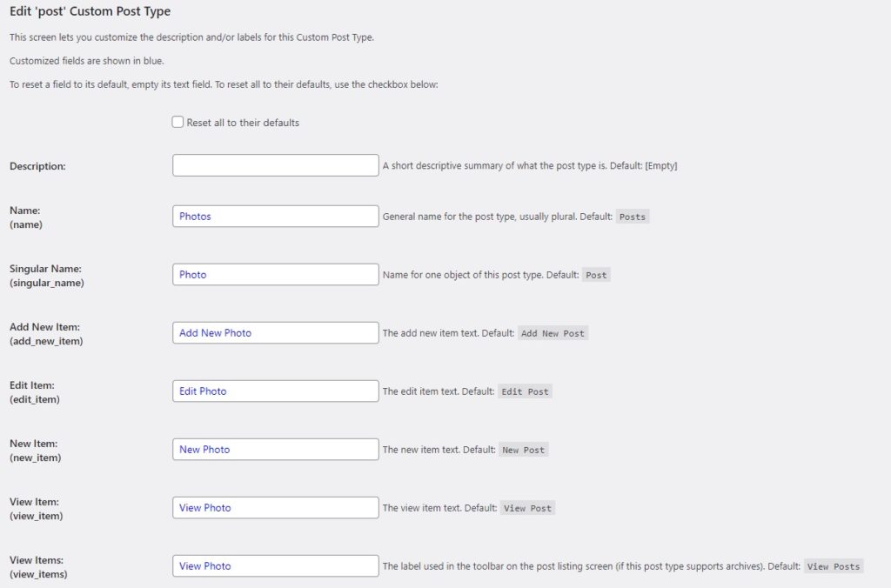This screenshot has width=891, height=588.
Task: Click the 'View Post' default code tag
Action: click(527, 509)
